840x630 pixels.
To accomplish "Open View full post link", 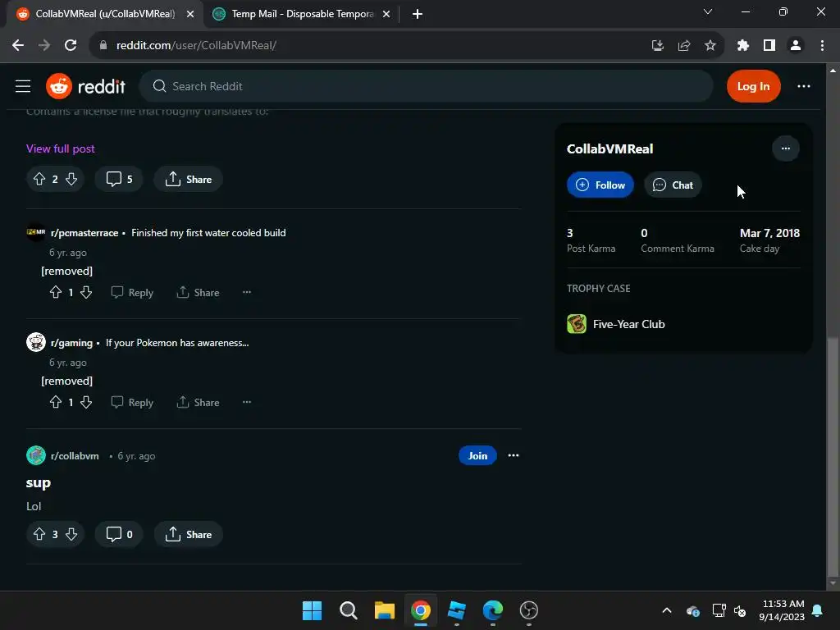I will click(x=61, y=148).
